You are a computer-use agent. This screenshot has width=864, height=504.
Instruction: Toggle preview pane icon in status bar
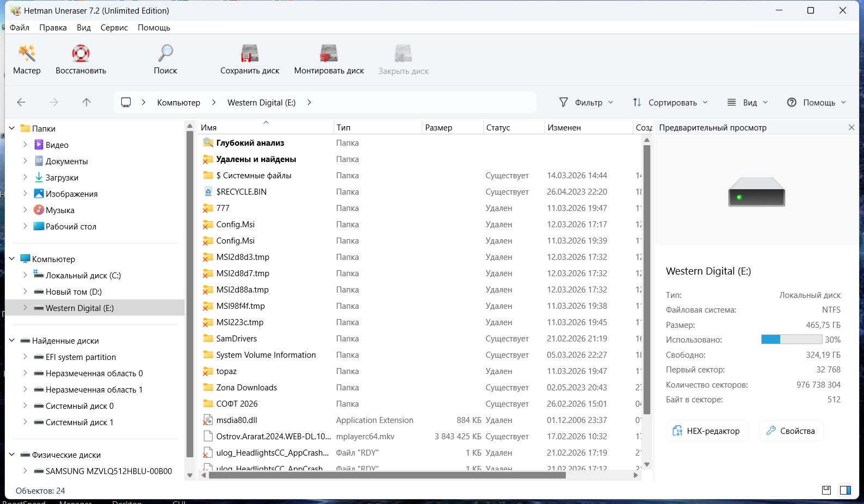pyautogui.click(x=845, y=490)
